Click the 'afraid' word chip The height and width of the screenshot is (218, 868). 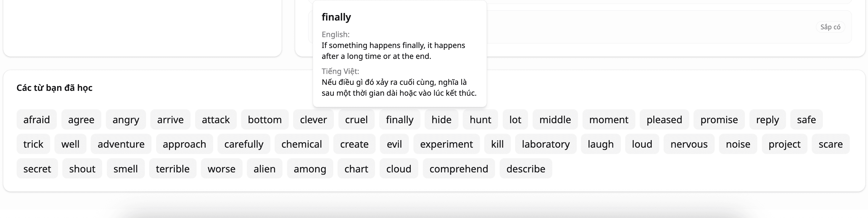pos(36,120)
